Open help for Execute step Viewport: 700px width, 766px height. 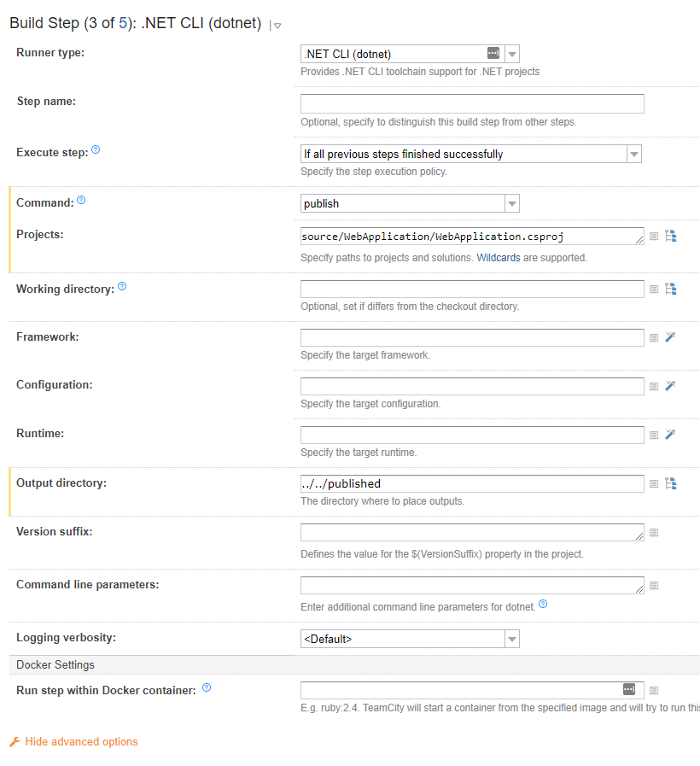[x=96, y=150]
